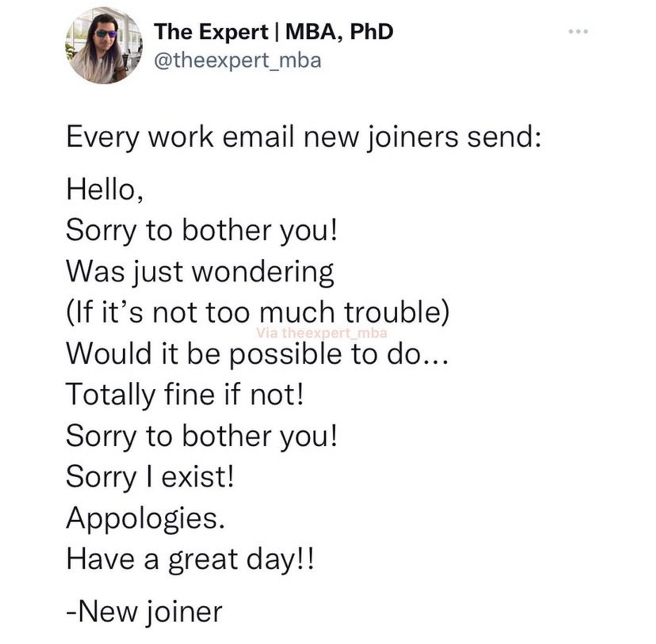Click the 'Have a great day!!' line

point(190,559)
